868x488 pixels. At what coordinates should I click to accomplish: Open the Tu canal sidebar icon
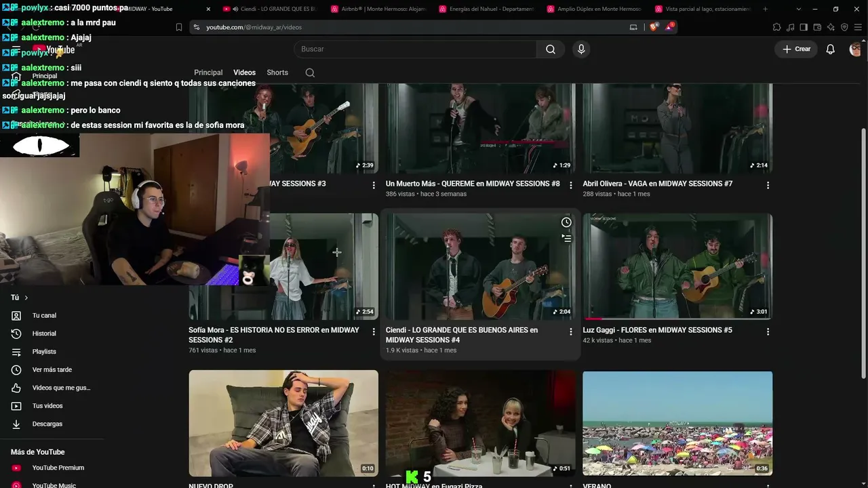pos(16,316)
